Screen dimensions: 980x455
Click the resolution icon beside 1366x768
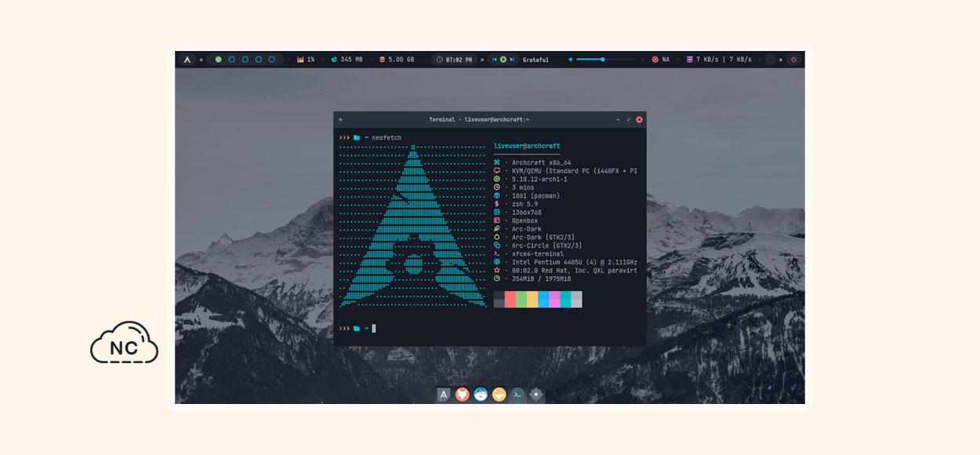497,212
